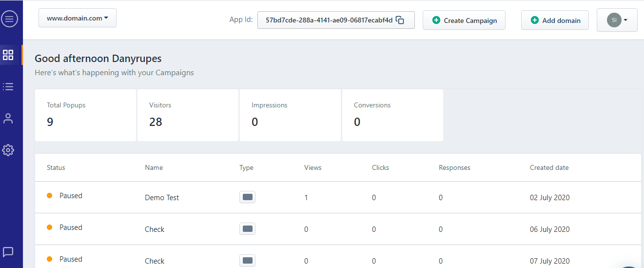Expand the SI account avatar dropdown

pos(617,20)
